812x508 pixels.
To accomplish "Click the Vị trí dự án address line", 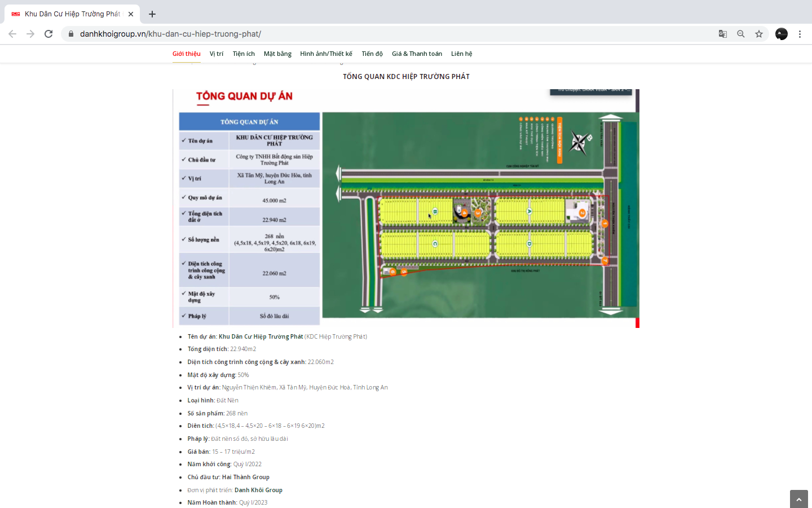I will (288, 388).
